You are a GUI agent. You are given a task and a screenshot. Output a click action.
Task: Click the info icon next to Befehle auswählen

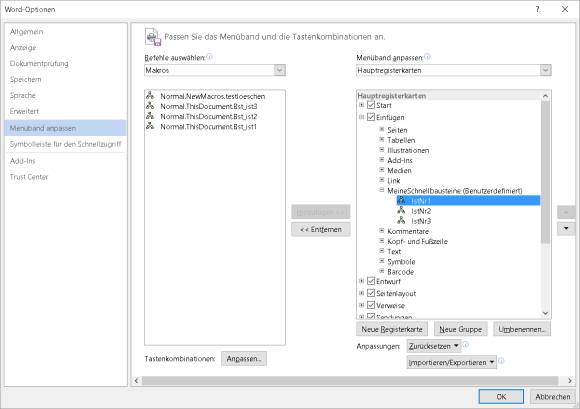(x=209, y=57)
